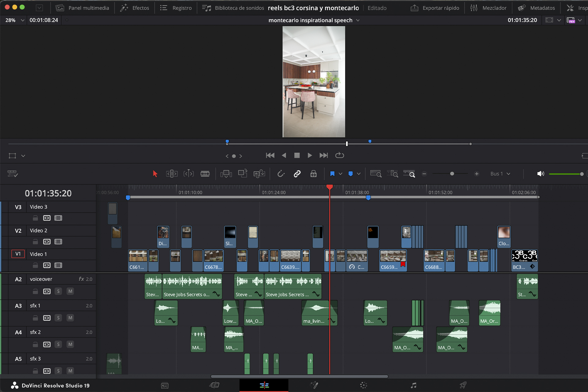Image resolution: width=588 pixels, height=392 pixels.
Task: Open the Bus 1 output dropdown
Action: 500,174
